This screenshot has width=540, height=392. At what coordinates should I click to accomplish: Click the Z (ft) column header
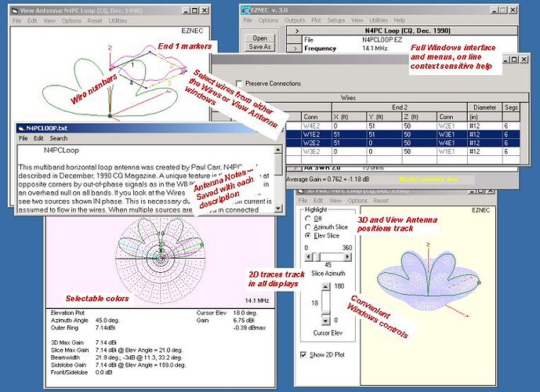pyautogui.click(x=419, y=117)
